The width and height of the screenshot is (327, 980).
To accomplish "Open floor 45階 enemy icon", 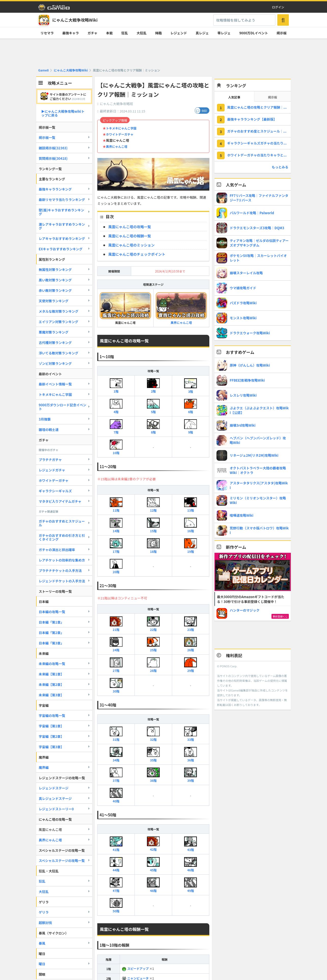I will click(153, 862).
